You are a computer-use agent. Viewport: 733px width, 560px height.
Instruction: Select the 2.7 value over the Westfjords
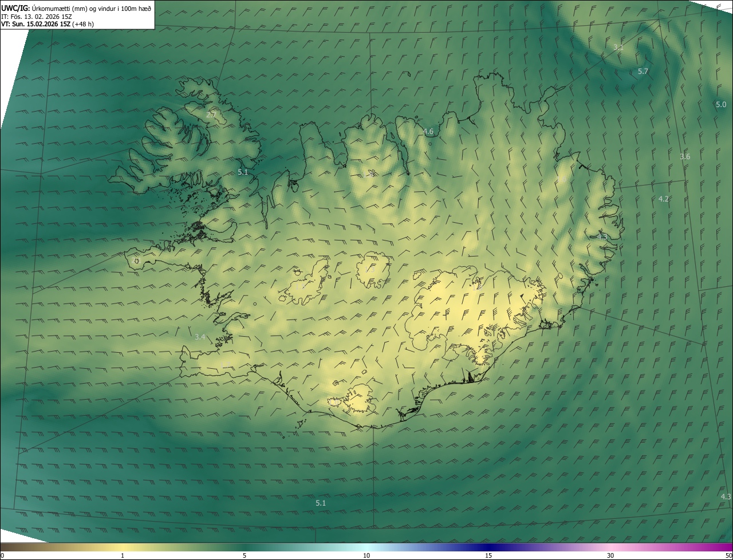click(x=211, y=115)
